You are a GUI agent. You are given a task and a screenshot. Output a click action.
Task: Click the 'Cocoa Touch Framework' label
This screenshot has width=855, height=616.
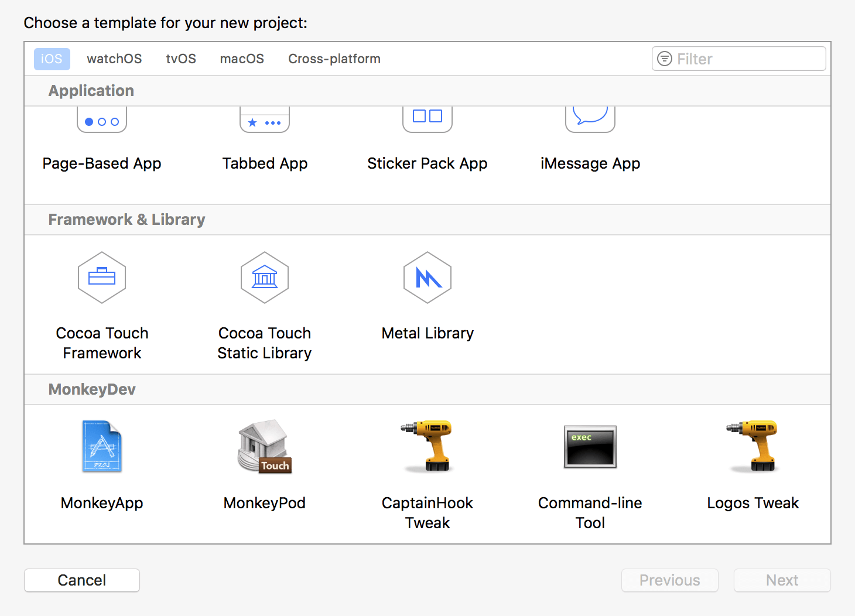(102, 343)
